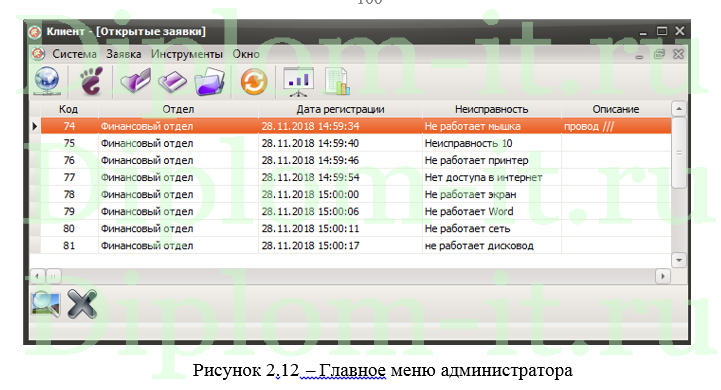
Task: Click date cell 28.11.2018 15:00:00
Action: click(340, 194)
